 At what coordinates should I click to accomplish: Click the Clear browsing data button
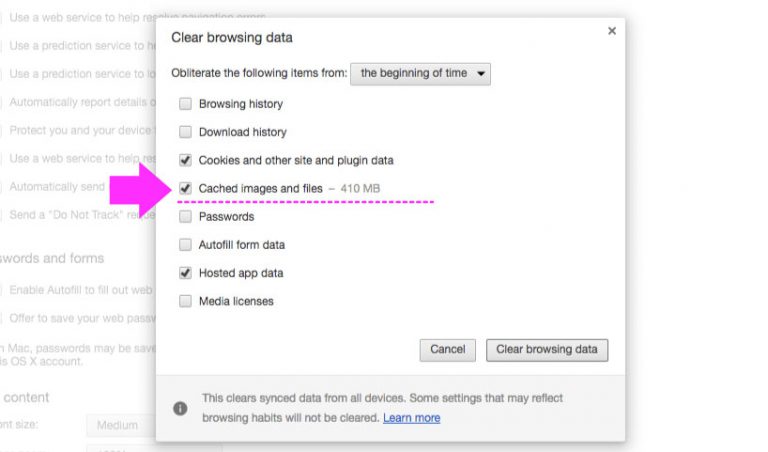click(x=546, y=349)
